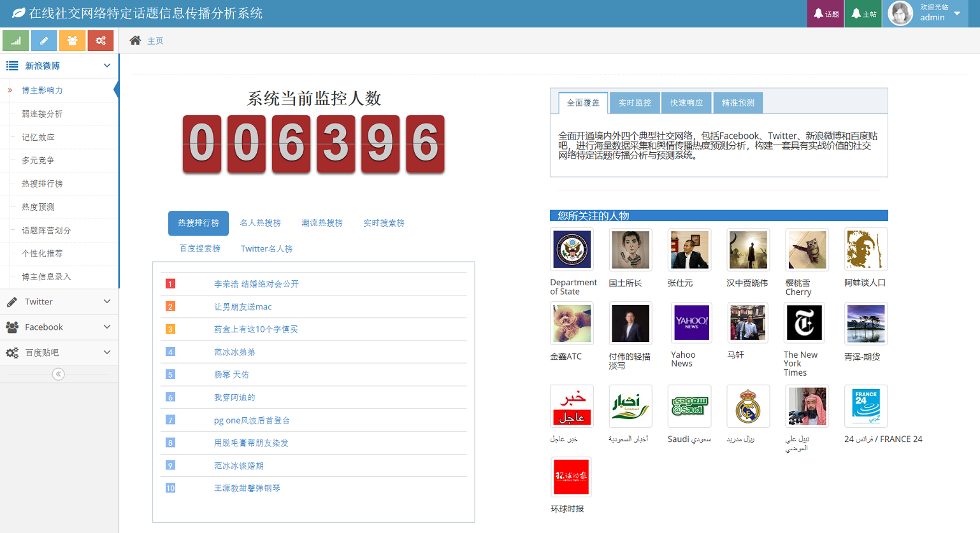The height and width of the screenshot is (533, 980).
Task: Click the system title 在线社交网络特定话题信息传播分析系统
Action: pos(146,13)
